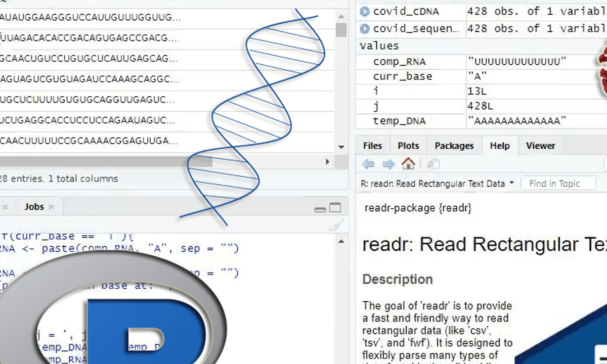Click the sequence row starting UGCUCUUUUGUGUG
Image resolution: width=607 pixels, height=364 pixels.
(88, 100)
